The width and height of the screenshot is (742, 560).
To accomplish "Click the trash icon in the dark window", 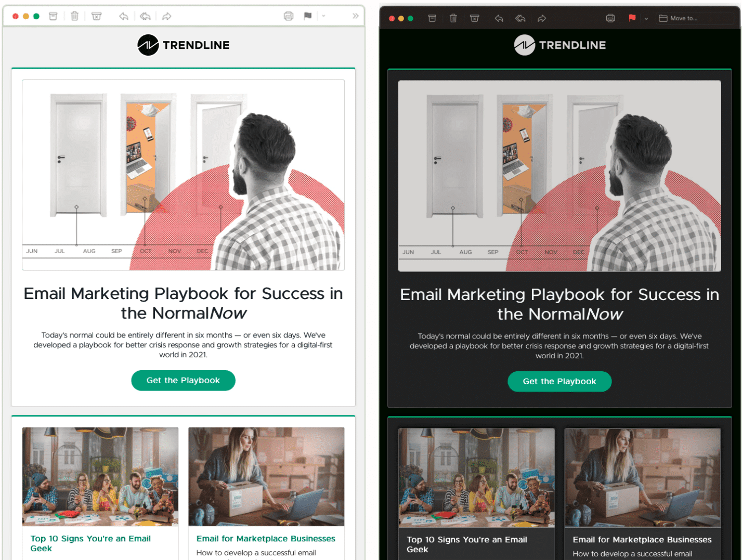I will tap(453, 18).
